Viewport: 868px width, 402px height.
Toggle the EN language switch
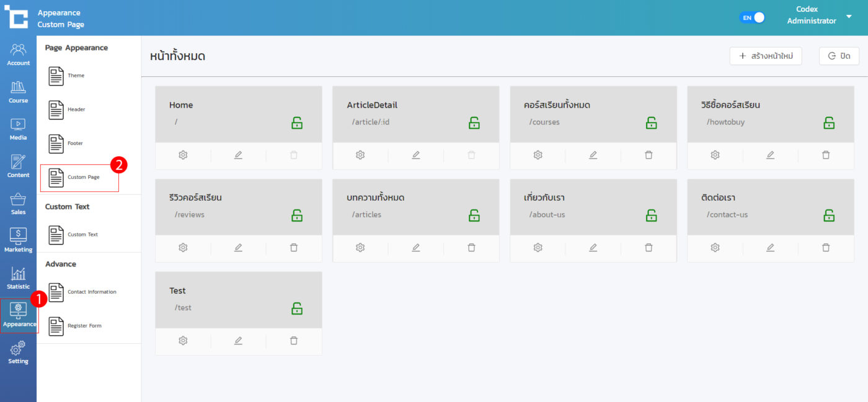[752, 18]
